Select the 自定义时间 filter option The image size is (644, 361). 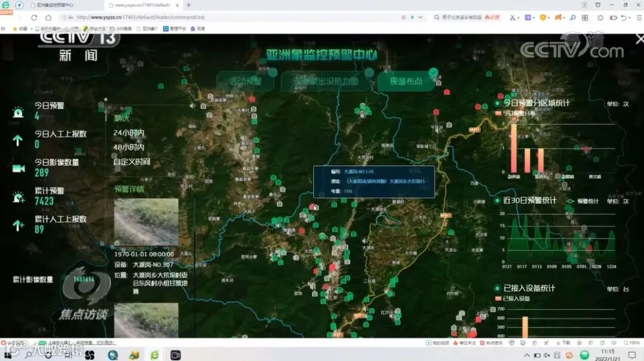click(131, 162)
